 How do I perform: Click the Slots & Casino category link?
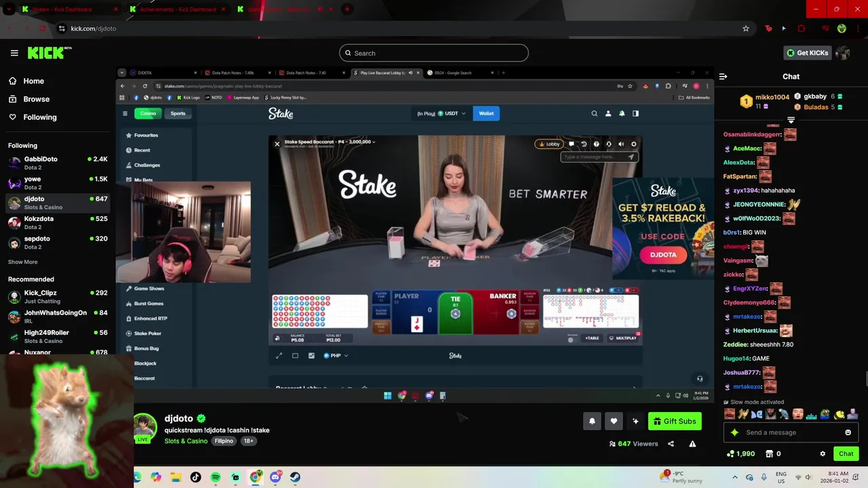pyautogui.click(x=186, y=441)
